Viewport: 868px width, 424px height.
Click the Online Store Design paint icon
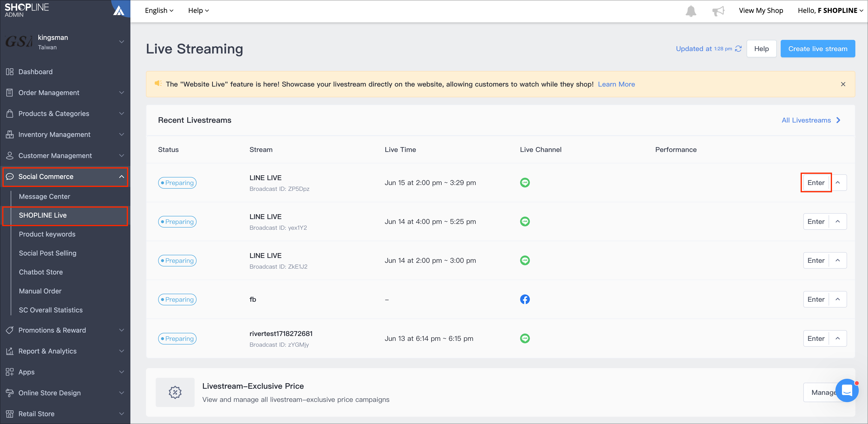point(10,393)
